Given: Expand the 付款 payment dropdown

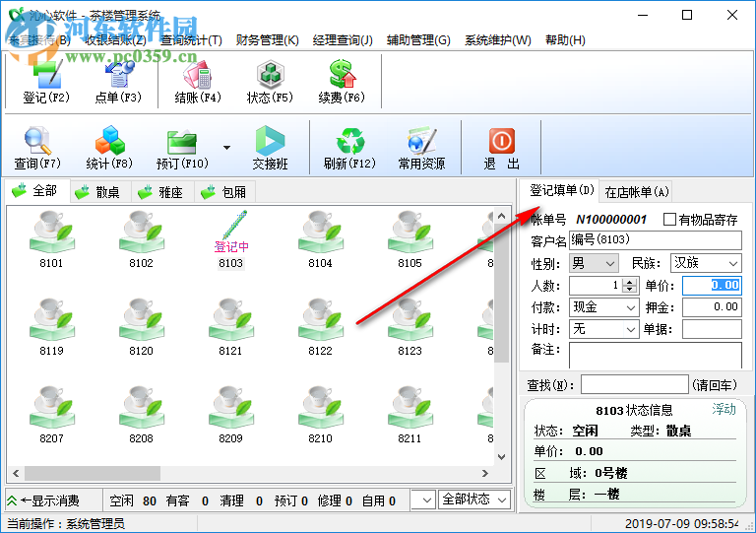Looking at the screenshot, I should [x=631, y=307].
